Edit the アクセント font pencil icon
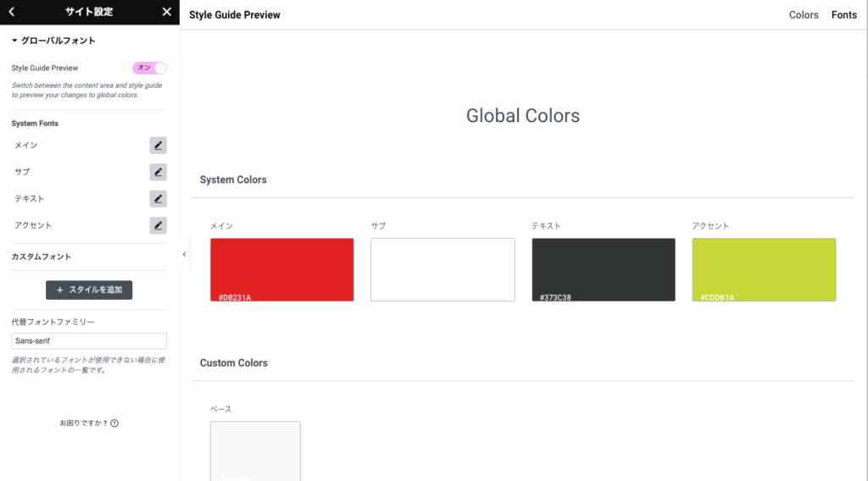The height and width of the screenshot is (481, 868). [158, 225]
